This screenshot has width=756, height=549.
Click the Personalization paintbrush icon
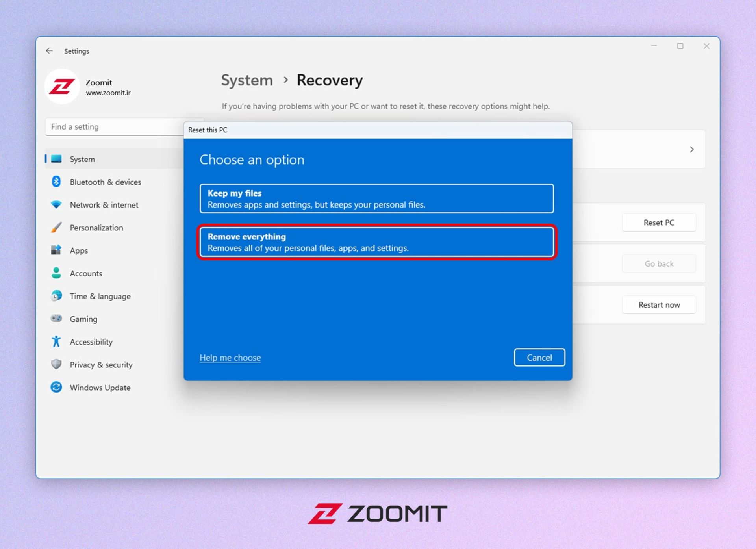(56, 227)
